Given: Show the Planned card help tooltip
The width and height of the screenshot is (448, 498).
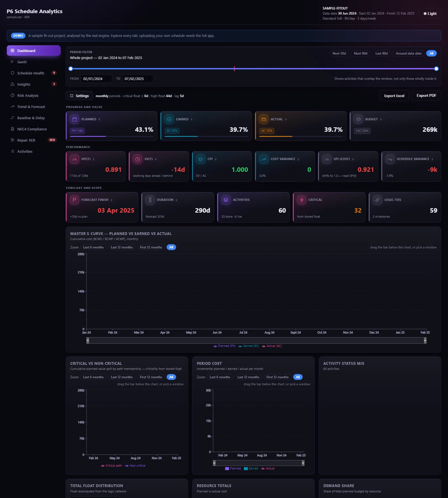Looking at the screenshot, I should click(x=99, y=119).
